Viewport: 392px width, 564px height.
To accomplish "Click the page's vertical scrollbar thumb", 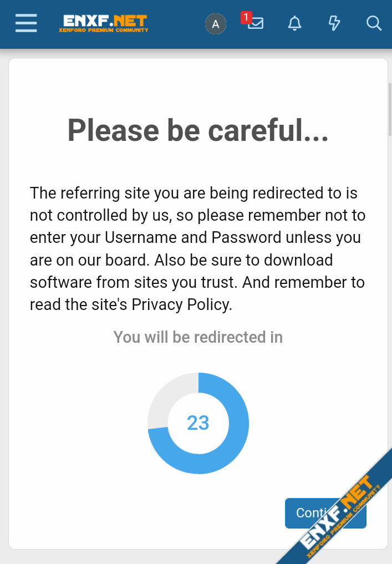I will [390, 109].
